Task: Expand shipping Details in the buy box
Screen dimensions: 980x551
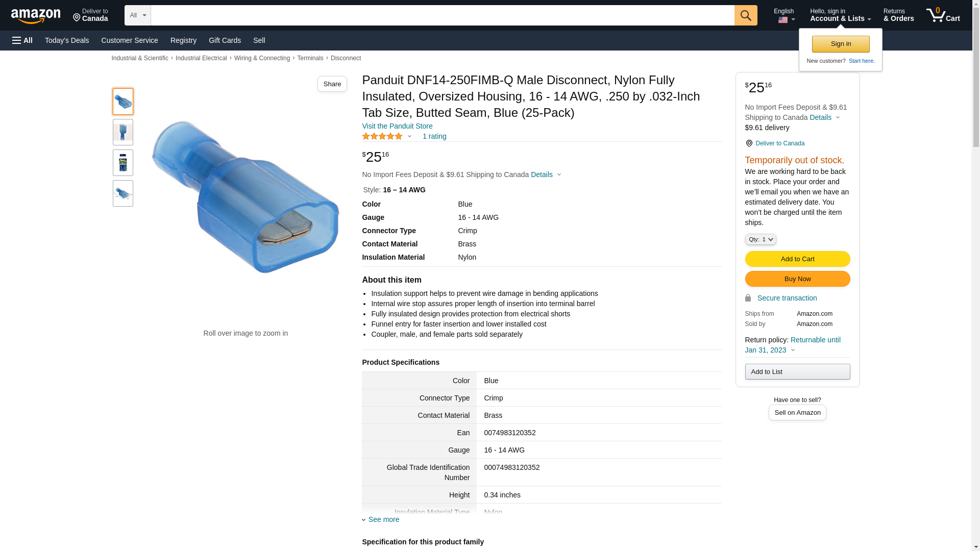Action: 824,117
